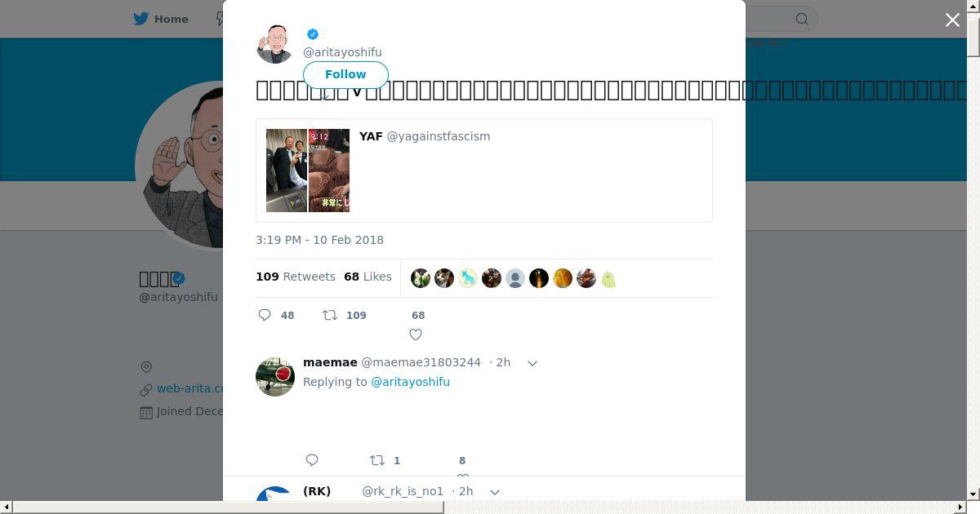980x514 pixels.
Task: Click the reply icon under the main tweet
Action: pyautogui.click(x=265, y=315)
